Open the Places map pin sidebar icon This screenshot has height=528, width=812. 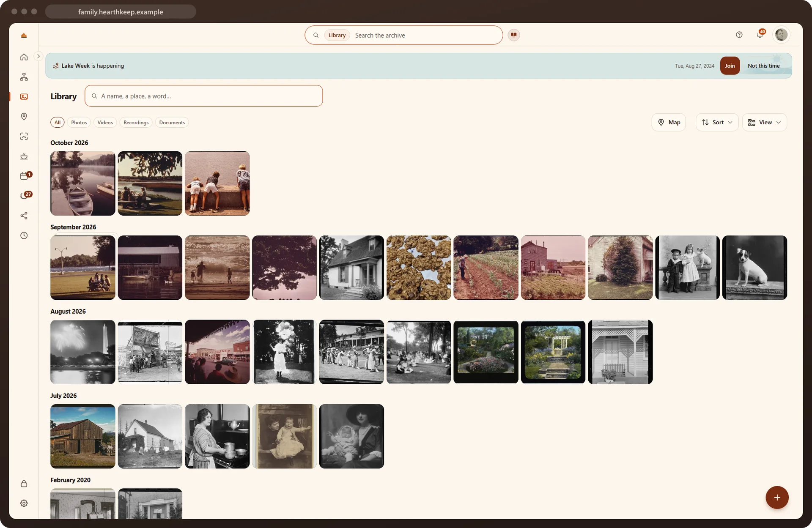24,117
